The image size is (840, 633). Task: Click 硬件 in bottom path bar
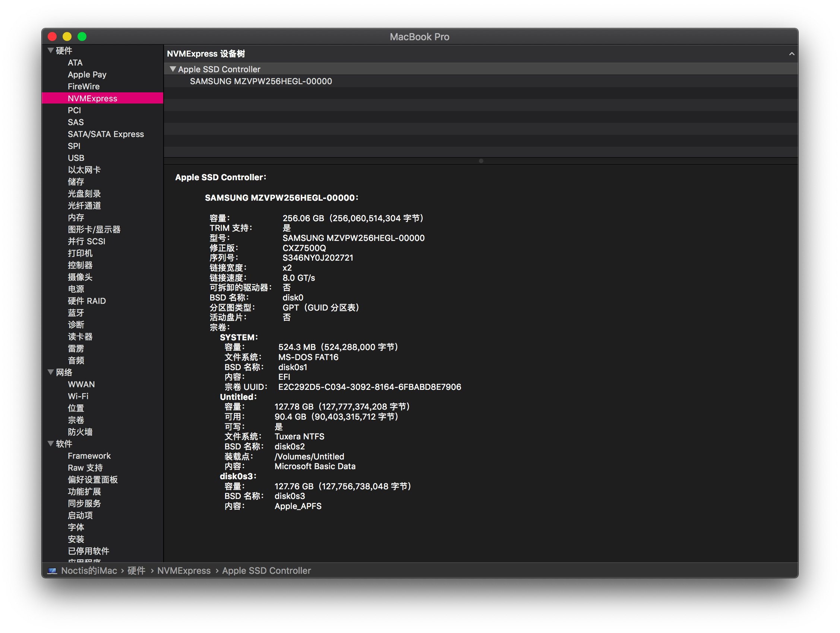click(x=136, y=570)
